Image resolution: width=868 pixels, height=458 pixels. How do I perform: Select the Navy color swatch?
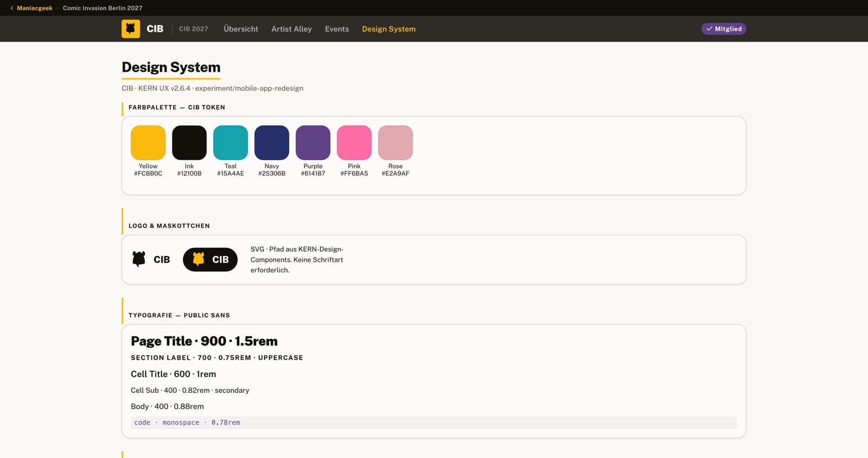pos(272,143)
